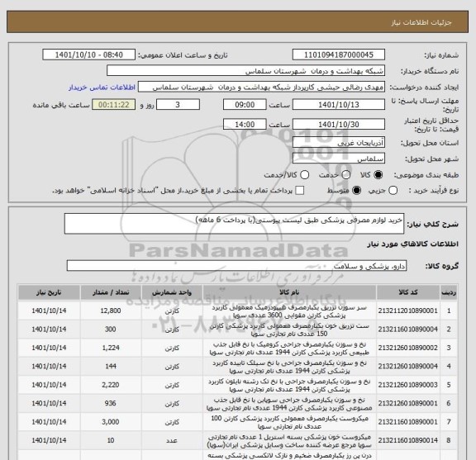
Task: Toggle Islamic treasury payment checkbox
Action: [x=300, y=191]
